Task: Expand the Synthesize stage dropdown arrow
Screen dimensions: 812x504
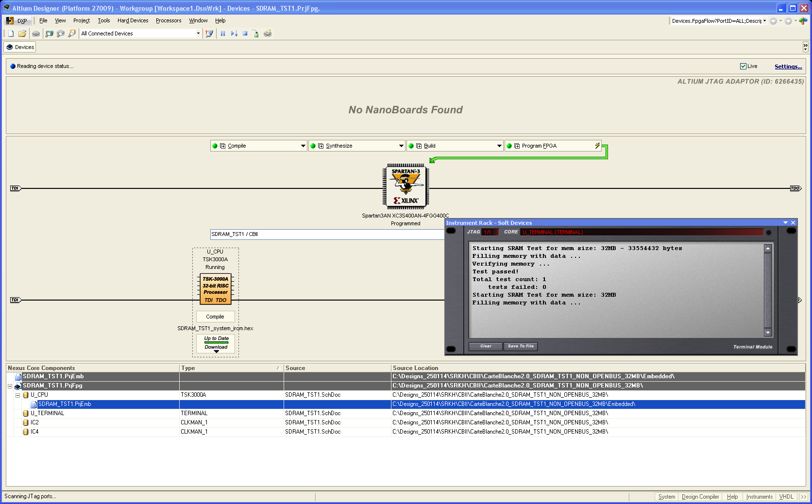Action: pyautogui.click(x=401, y=146)
